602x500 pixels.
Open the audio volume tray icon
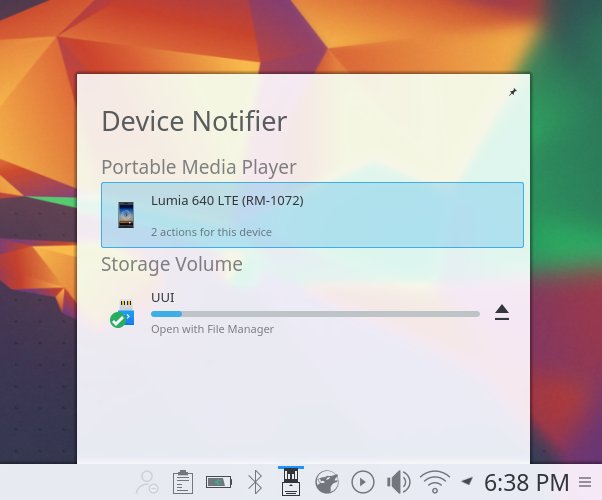pyautogui.click(x=398, y=483)
